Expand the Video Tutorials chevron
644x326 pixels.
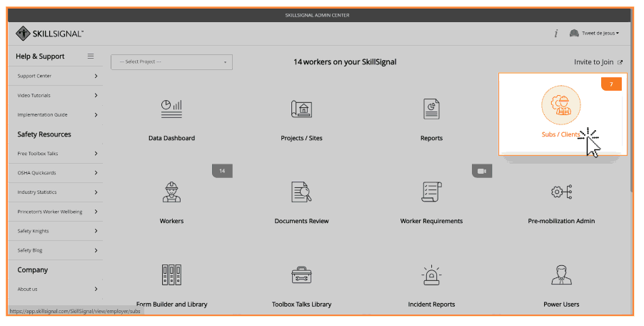96,95
